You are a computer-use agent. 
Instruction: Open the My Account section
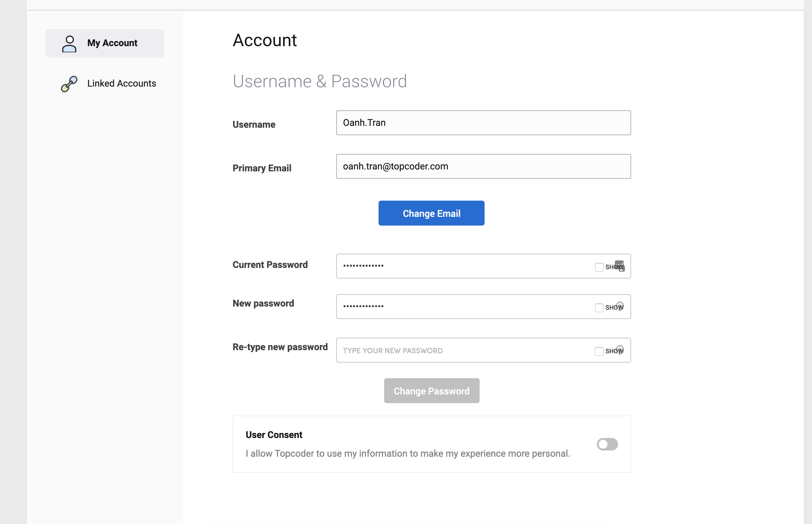104,43
